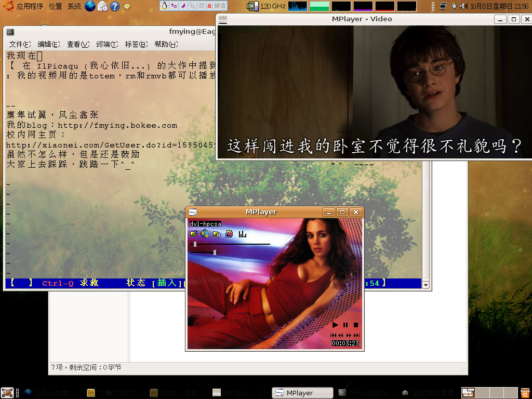Click the 拼音 input method button
This screenshot has width=532, height=399.
pyautogui.click(x=220, y=6)
